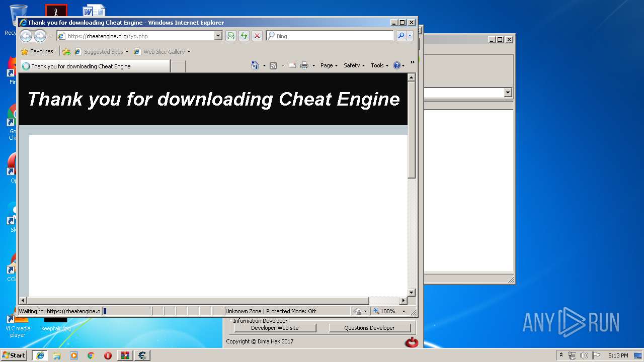Click the Home page icon

click(x=255, y=65)
